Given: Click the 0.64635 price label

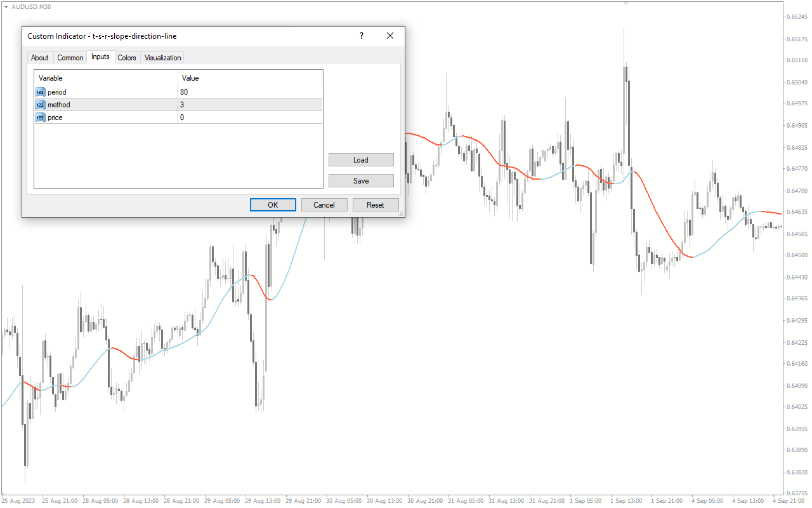Looking at the screenshot, I should pos(797,212).
